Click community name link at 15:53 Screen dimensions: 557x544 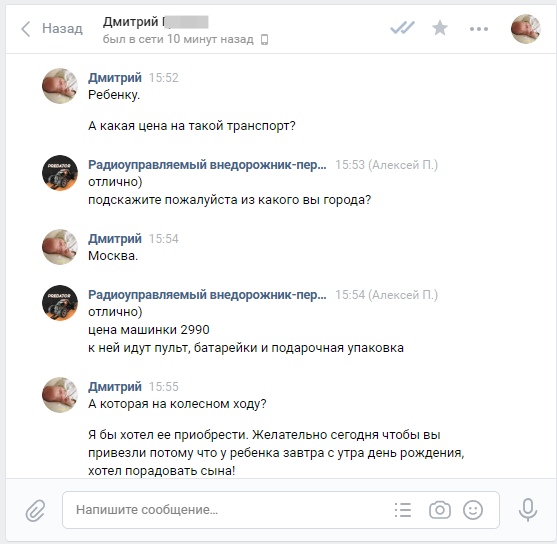pos(207,165)
